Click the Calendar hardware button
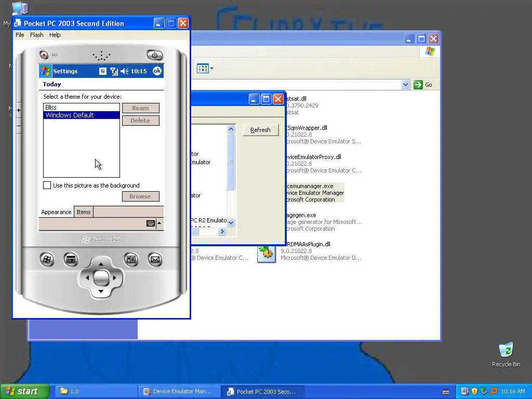 (71, 260)
